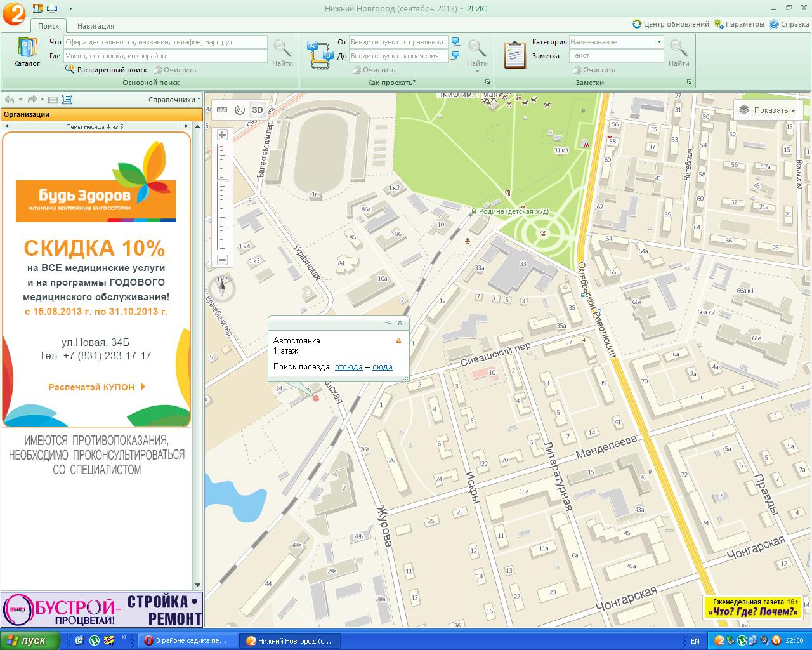Expand the arrow under Найти in the Как проехать group
This screenshot has width=812, height=650.
tap(477, 71)
